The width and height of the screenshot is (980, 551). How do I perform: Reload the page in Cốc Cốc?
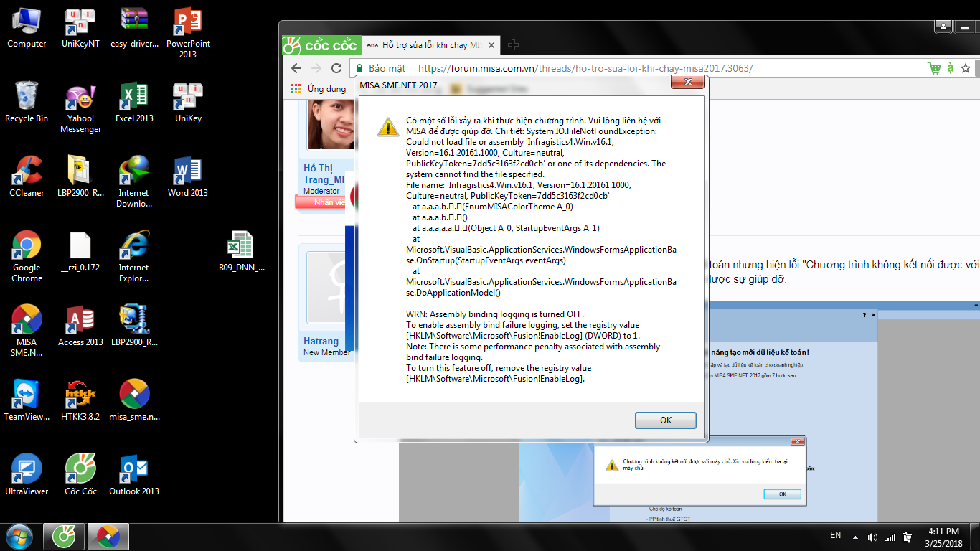click(x=336, y=68)
